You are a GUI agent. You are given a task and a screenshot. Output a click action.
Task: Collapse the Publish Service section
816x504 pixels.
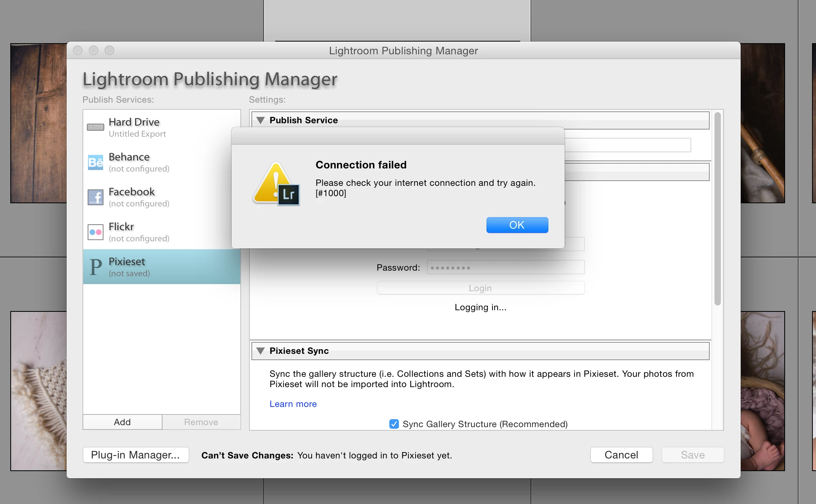(x=261, y=120)
